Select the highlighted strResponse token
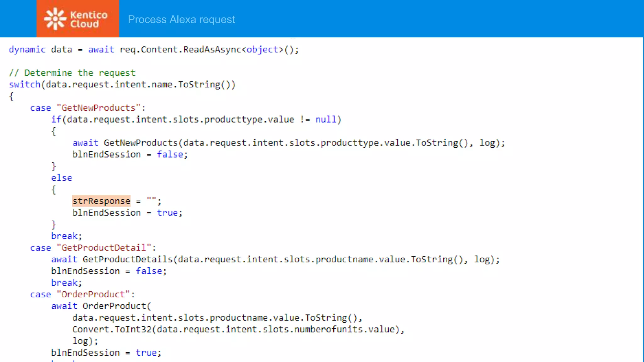 click(x=101, y=201)
